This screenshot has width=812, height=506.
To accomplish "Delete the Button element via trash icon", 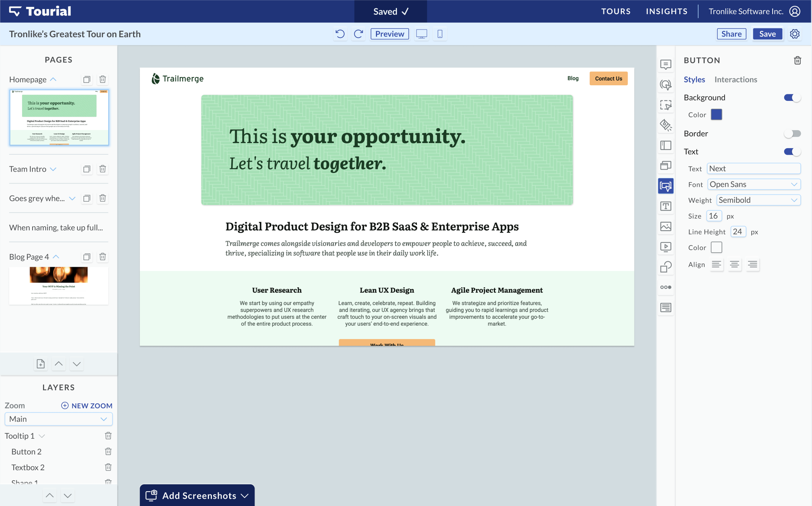I will click(798, 60).
